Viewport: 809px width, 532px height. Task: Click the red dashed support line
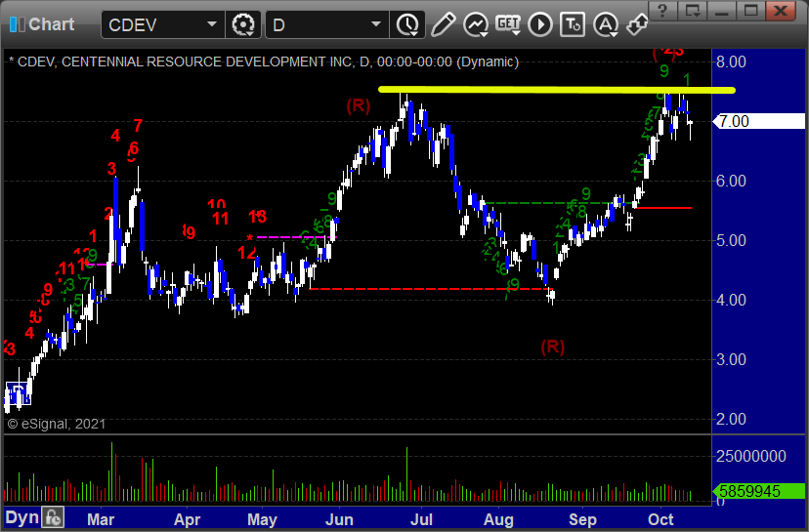coord(430,289)
